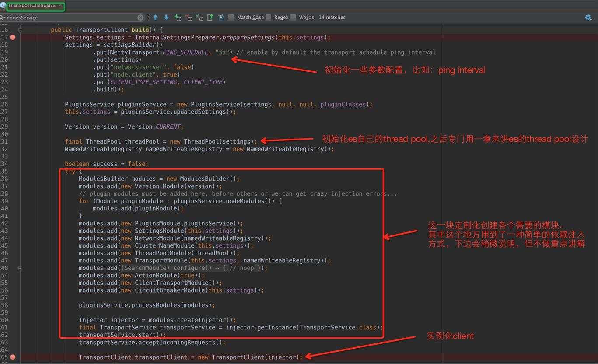598x364 pixels.
Task: Click the new ClientTransportModule() line
Action: (150, 283)
